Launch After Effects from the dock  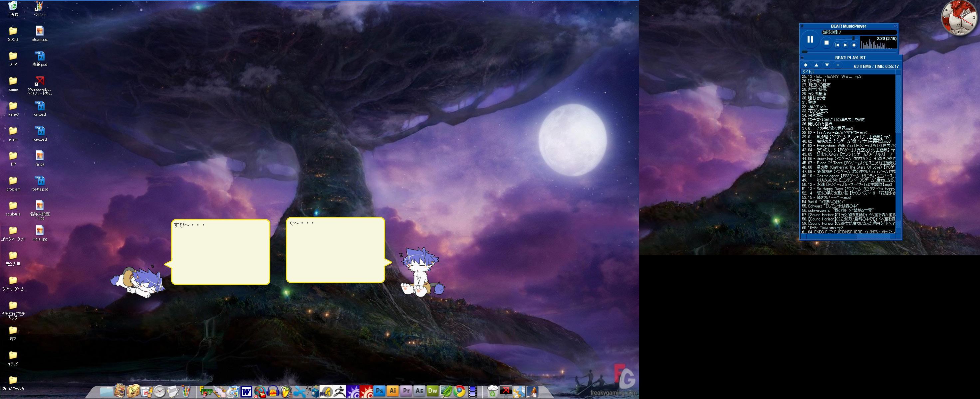[x=419, y=391]
